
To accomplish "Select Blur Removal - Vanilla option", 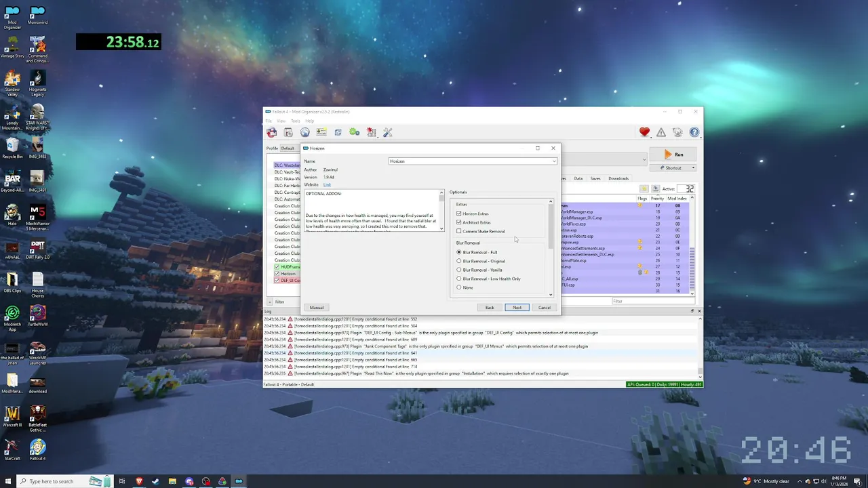I will pyautogui.click(x=459, y=270).
